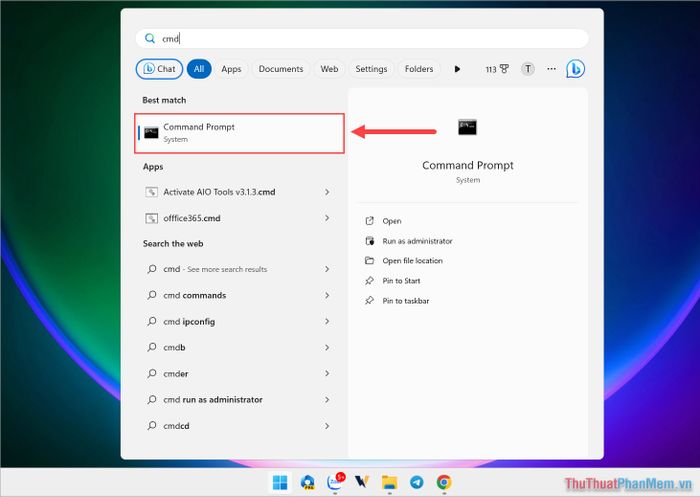Expand the cmd ipconfig suggestion chevron
Image resolution: width=700 pixels, height=497 pixels.
point(327,322)
